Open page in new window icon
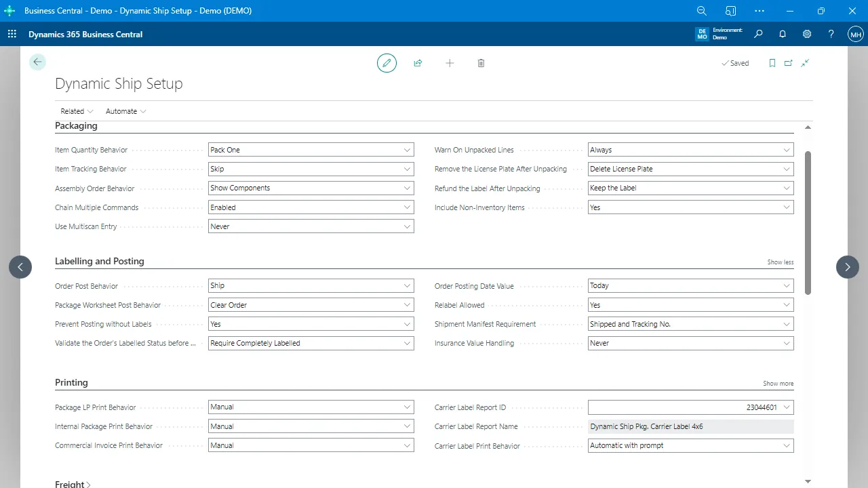 pos(788,63)
